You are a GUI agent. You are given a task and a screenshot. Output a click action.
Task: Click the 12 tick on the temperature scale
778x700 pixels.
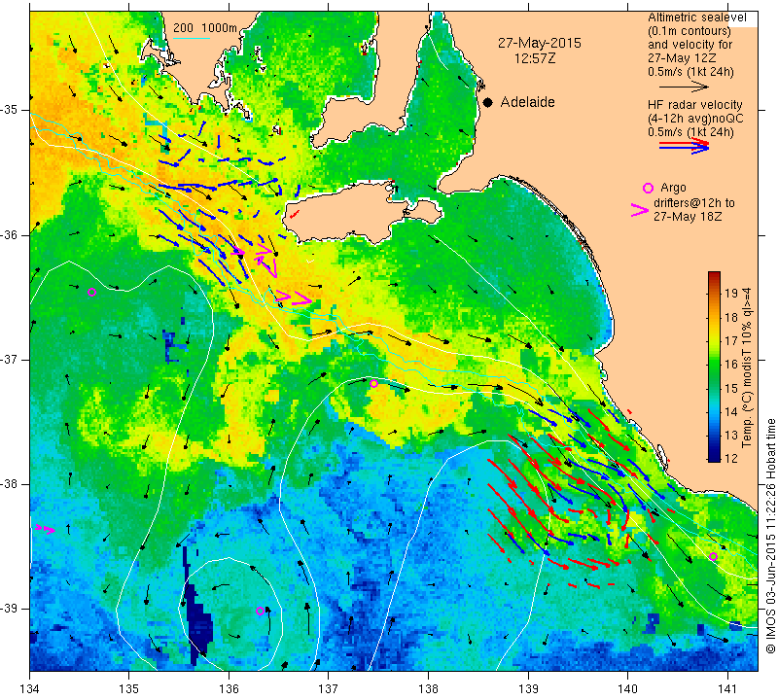pyautogui.click(x=731, y=458)
